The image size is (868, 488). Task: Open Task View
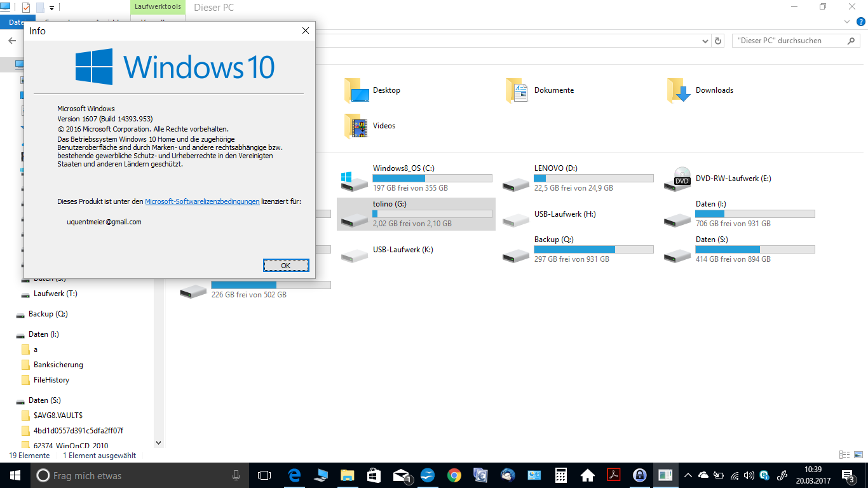[x=264, y=475]
